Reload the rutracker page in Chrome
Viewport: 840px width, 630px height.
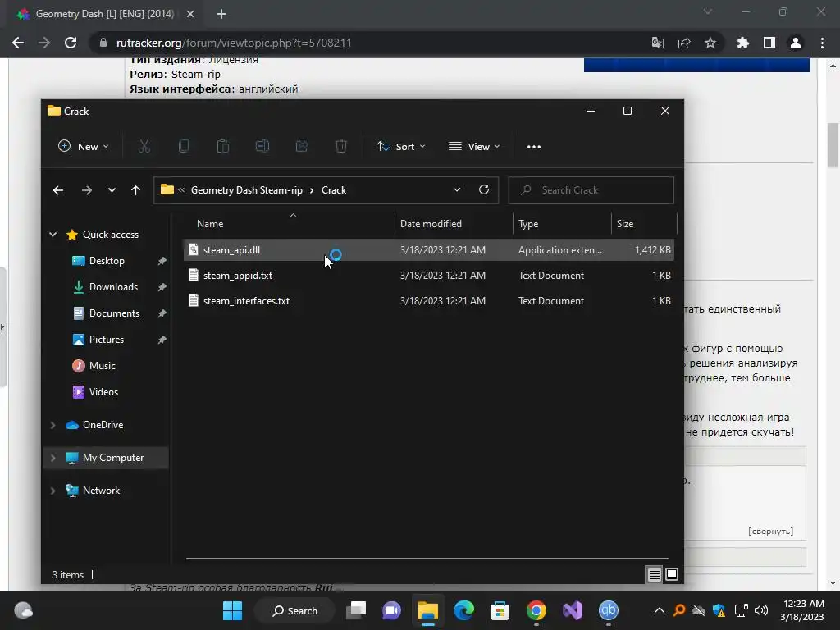click(x=71, y=43)
